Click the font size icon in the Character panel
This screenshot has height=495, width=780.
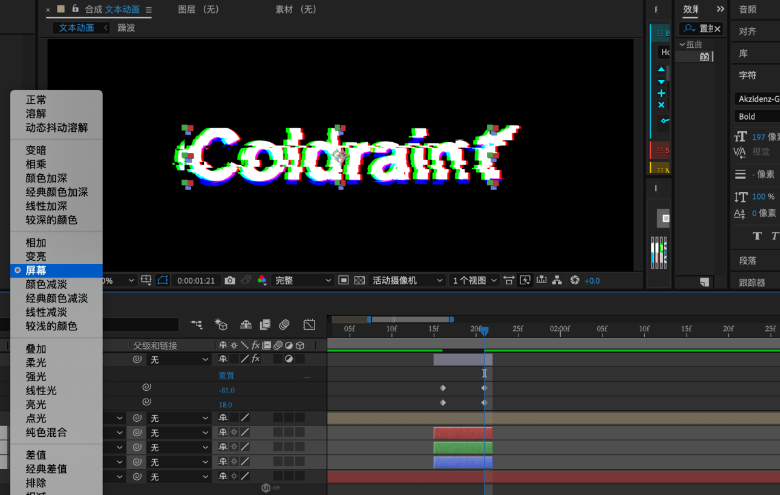point(740,137)
